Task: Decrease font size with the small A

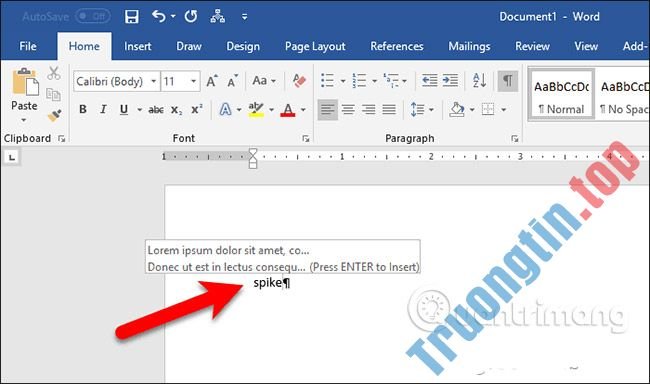Action: pos(233,81)
